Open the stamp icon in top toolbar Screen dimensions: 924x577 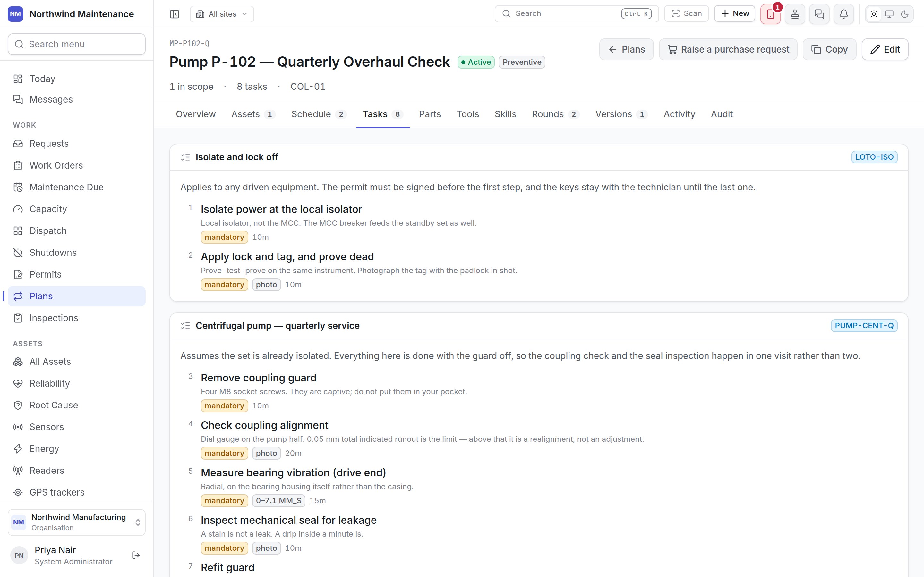pos(795,14)
